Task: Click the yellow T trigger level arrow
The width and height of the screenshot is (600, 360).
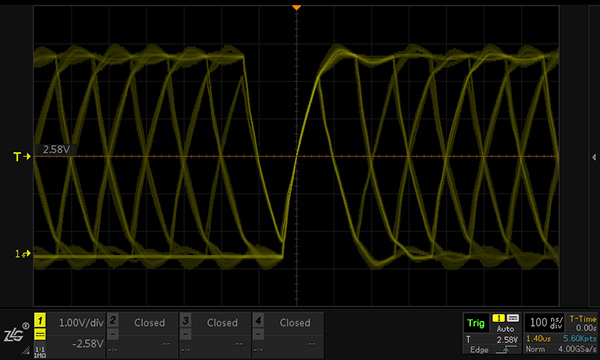Action: (x=22, y=156)
